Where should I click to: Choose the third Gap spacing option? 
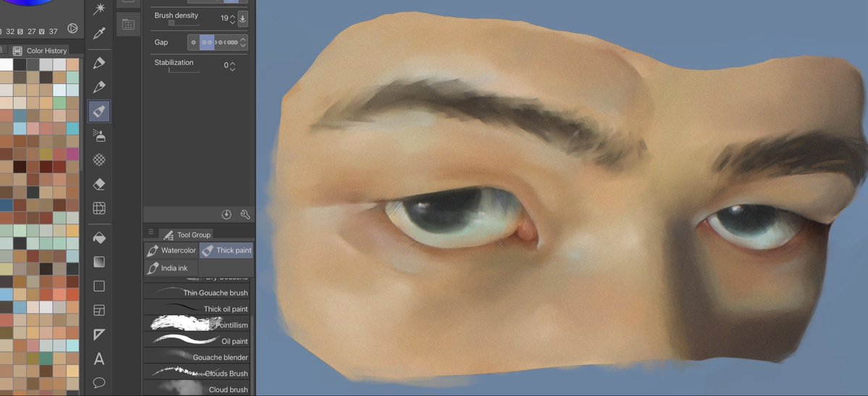(x=221, y=42)
